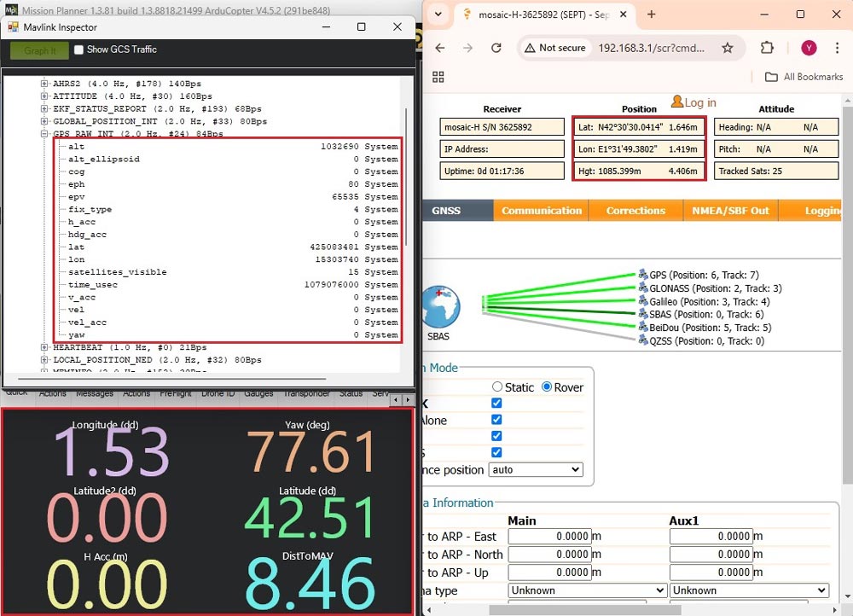Reload the mosaic-H web page
The image size is (853, 616).
495,49
